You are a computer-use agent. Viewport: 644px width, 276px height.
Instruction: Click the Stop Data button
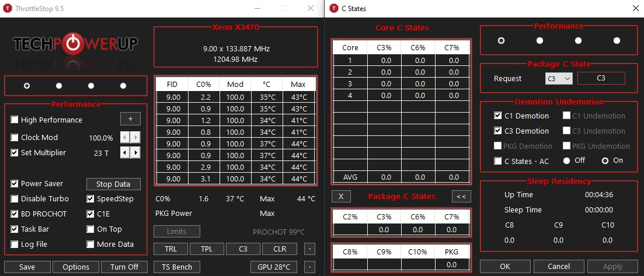point(113,184)
